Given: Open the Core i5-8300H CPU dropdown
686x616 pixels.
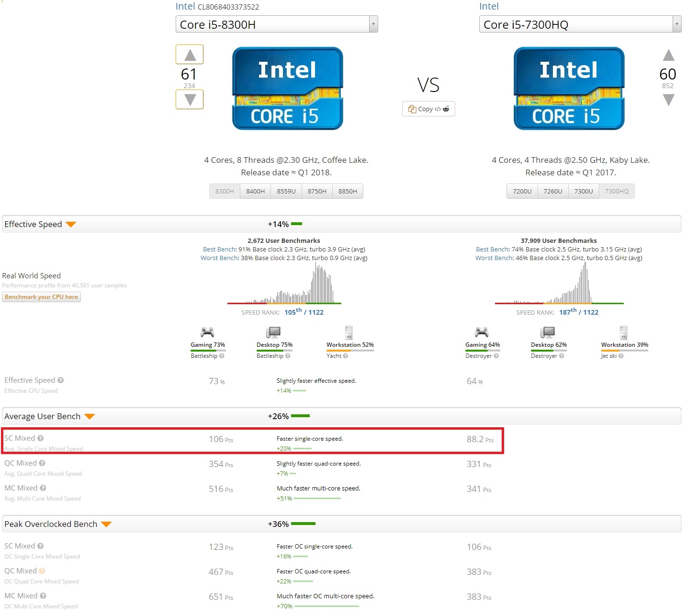Looking at the screenshot, I should pyautogui.click(x=277, y=24).
